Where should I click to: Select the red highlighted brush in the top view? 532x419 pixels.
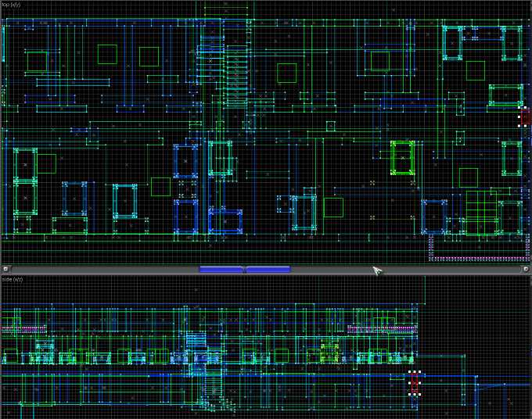(524, 117)
